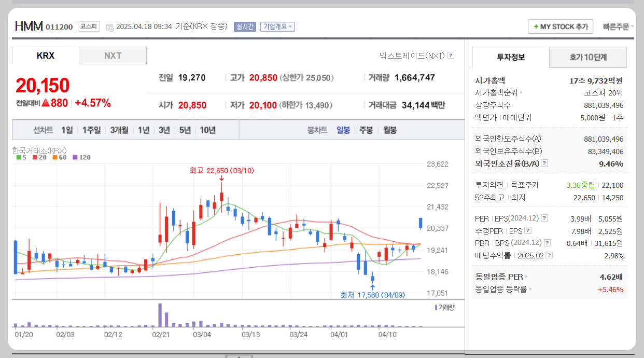Click the 저가 value 20,100
The height and width of the screenshot is (358, 644).
[x=263, y=105]
